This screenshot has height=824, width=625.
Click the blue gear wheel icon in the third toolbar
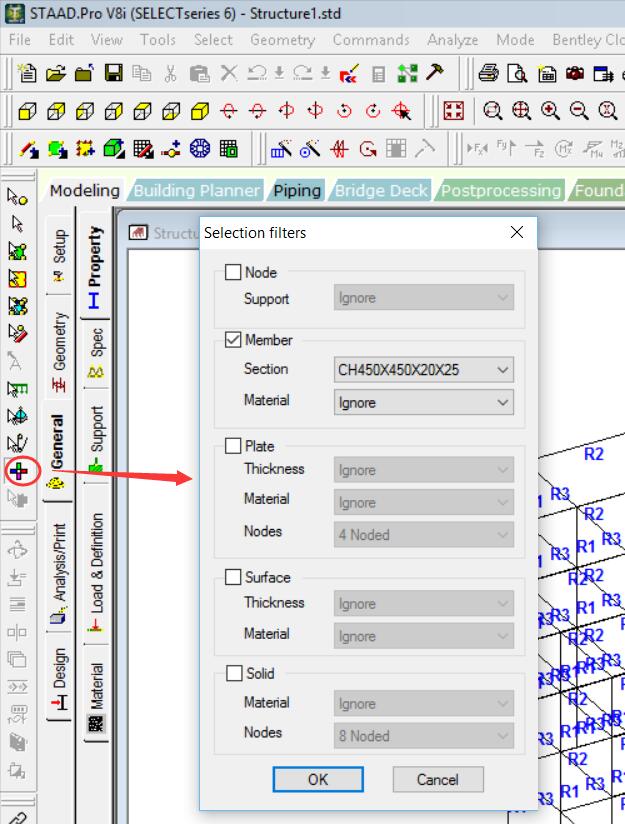(200, 149)
